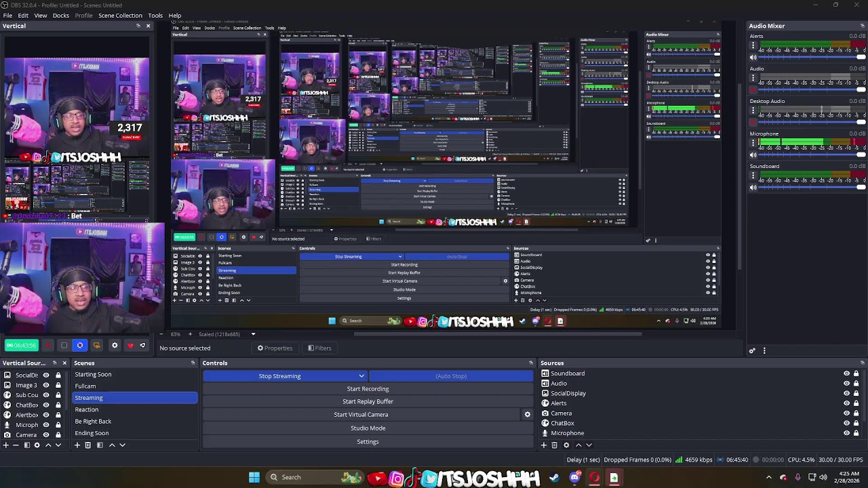This screenshot has height=488, width=868.
Task: Open the Tools menu
Action: pyautogui.click(x=155, y=16)
